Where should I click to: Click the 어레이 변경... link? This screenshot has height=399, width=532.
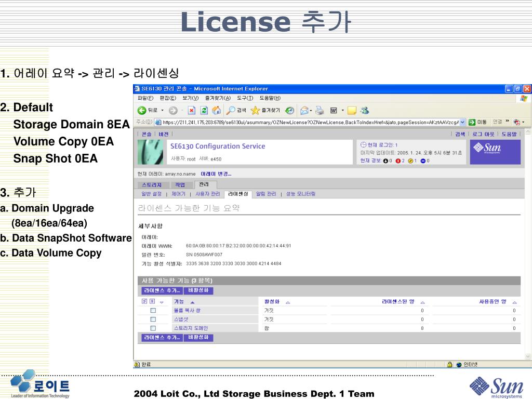216,174
